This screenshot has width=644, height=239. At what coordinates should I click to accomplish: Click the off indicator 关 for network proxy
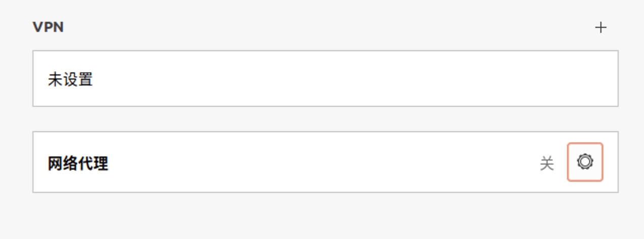(547, 164)
